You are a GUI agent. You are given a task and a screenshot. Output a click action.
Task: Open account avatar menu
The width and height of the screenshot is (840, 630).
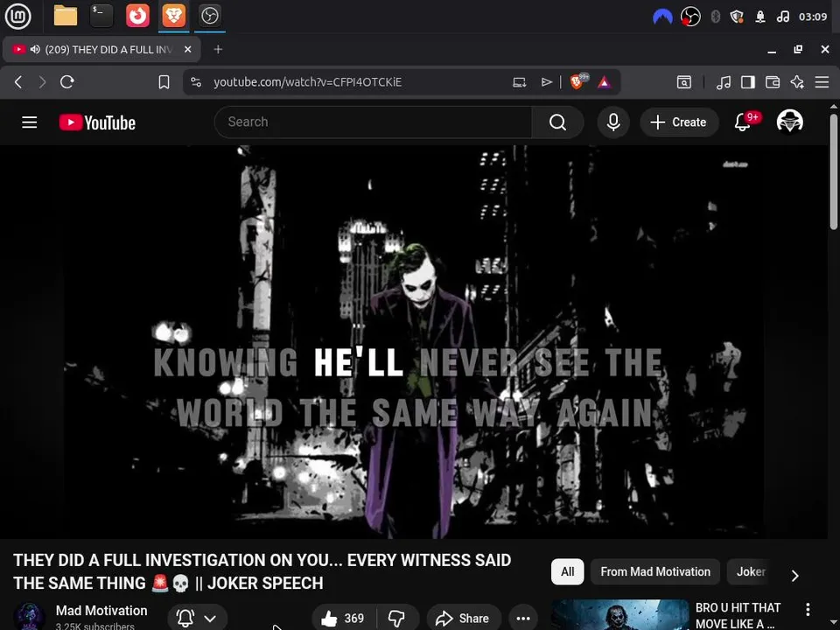(x=789, y=122)
